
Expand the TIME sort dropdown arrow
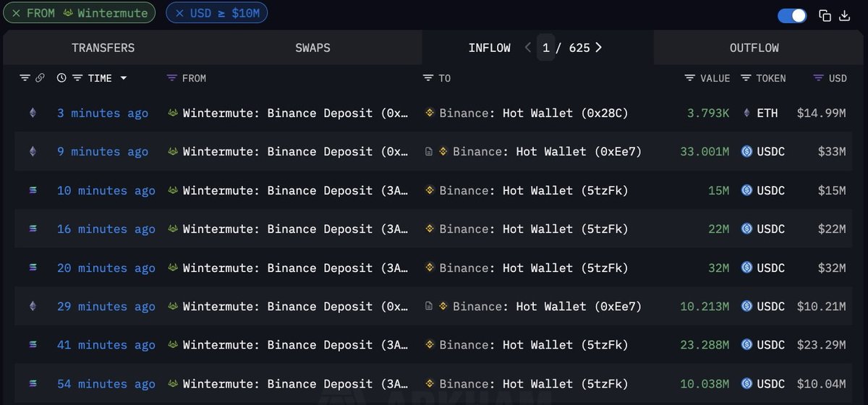click(x=124, y=78)
